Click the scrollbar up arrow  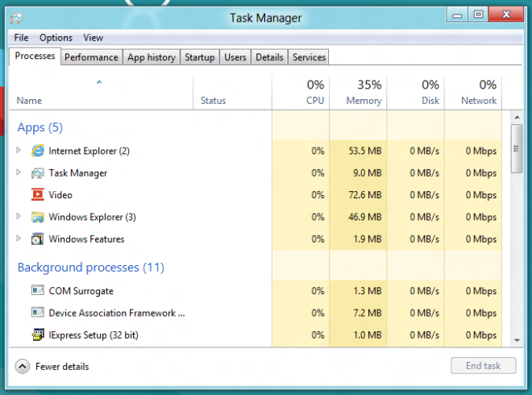[517, 118]
